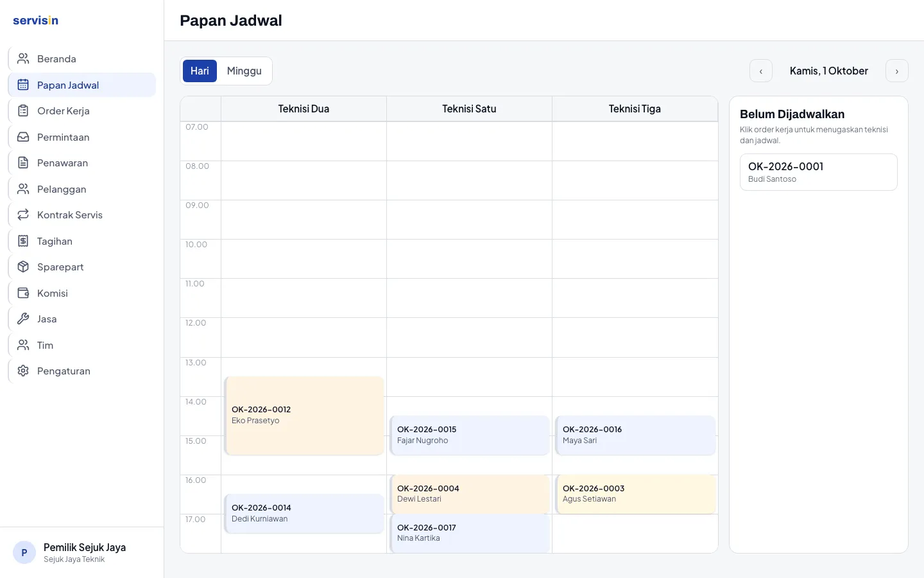Open work order OK-2026-0003 Agus Setiawan
The width and height of the screenshot is (924, 578).
[635, 494]
